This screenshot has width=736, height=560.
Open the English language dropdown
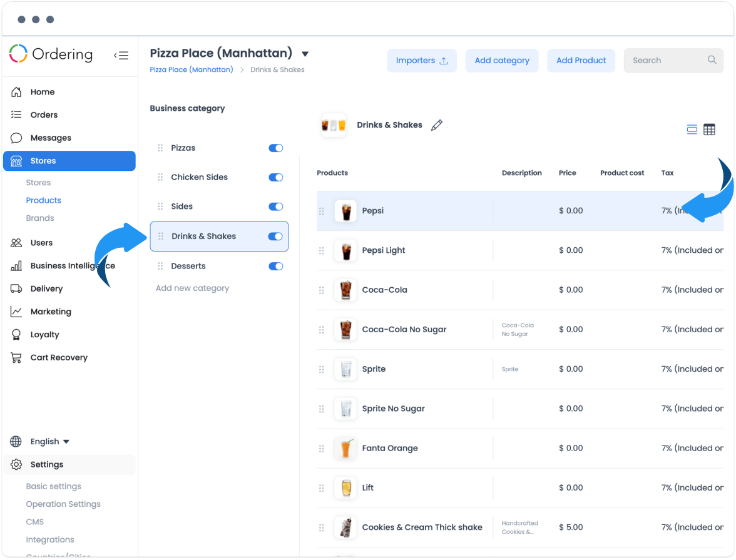(50, 441)
